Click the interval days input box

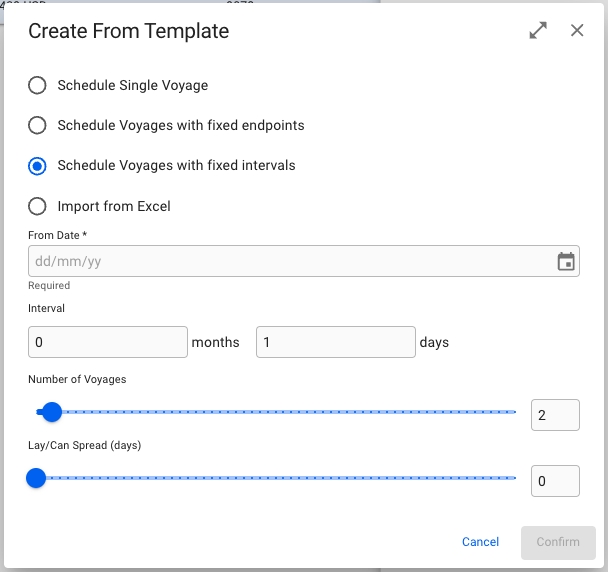[335, 342]
